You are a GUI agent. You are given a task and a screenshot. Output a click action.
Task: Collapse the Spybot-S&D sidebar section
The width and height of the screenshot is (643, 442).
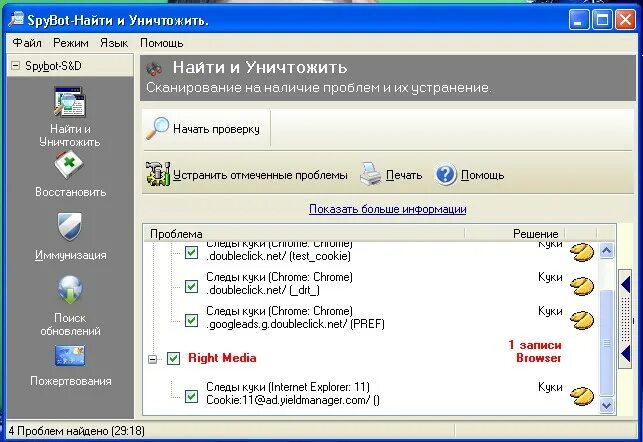[15, 66]
